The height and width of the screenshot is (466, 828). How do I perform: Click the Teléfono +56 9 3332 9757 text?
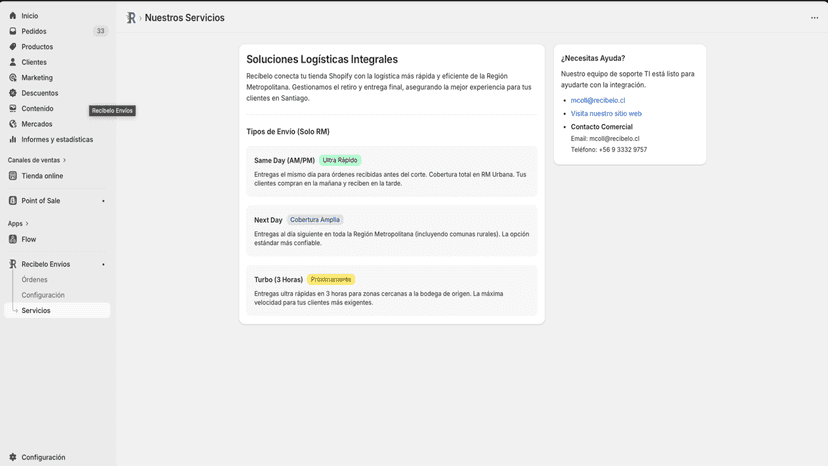[609, 150]
